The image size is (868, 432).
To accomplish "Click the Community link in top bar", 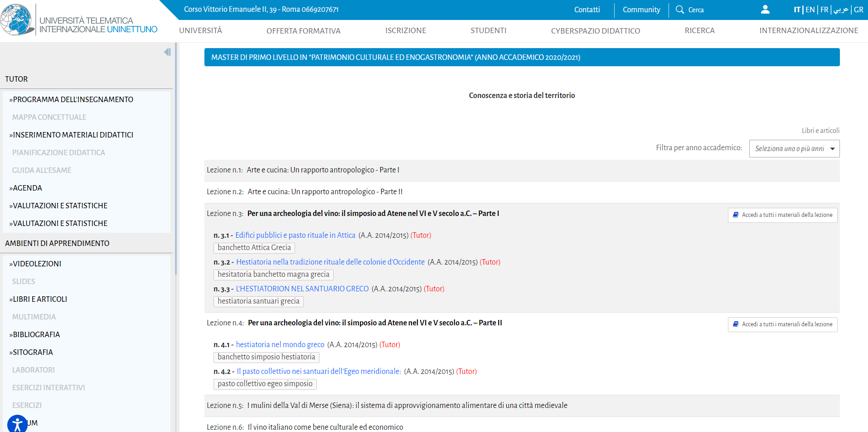I will tap(641, 10).
